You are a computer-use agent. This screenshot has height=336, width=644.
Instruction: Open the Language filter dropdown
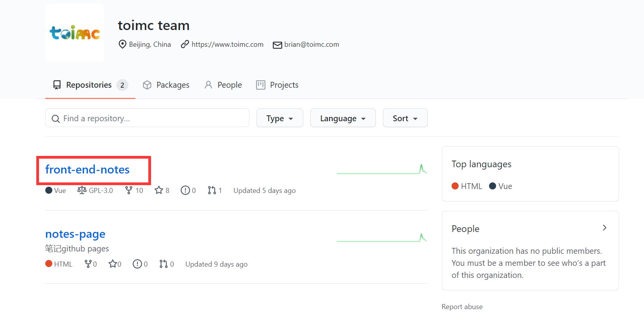pos(343,118)
